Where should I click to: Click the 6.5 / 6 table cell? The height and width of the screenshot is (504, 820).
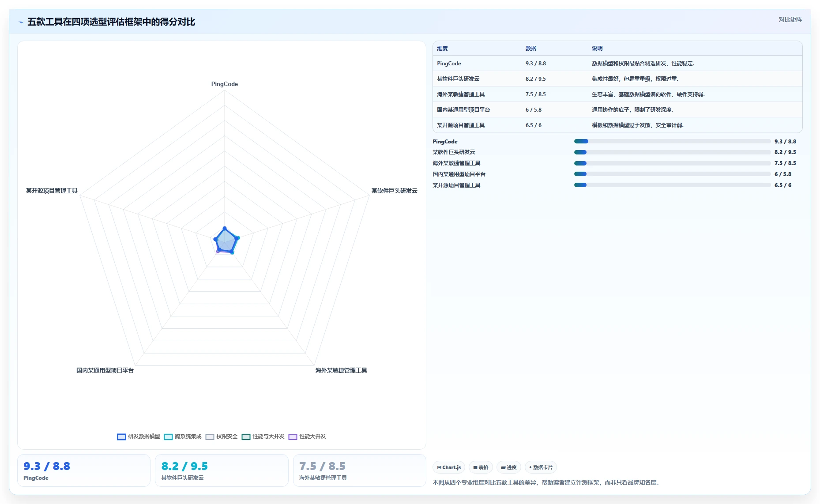[534, 125]
